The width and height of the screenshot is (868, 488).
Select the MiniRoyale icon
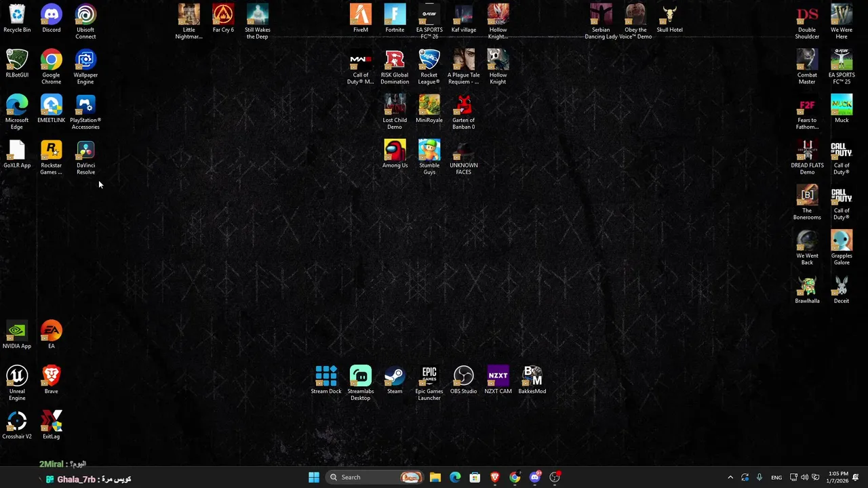tap(429, 109)
